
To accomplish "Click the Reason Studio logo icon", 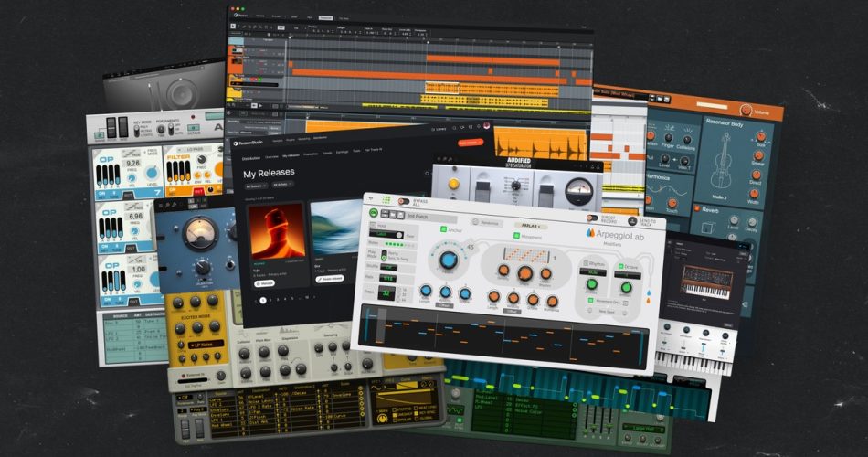I will tap(236, 143).
